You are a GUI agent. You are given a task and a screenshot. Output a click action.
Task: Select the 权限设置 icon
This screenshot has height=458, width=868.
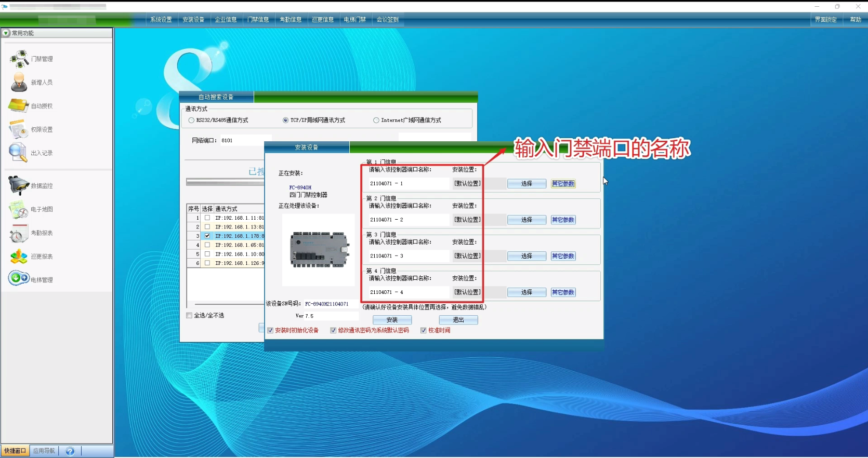pos(19,129)
